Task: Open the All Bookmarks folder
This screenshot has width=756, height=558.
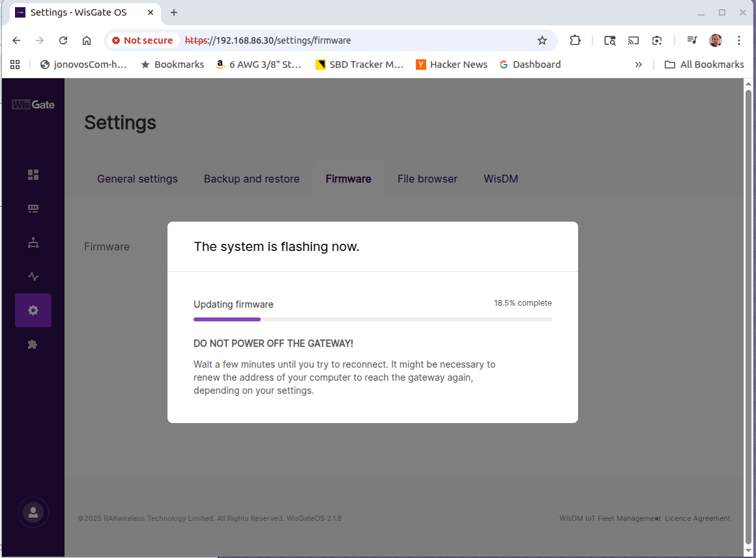Action: [704, 65]
